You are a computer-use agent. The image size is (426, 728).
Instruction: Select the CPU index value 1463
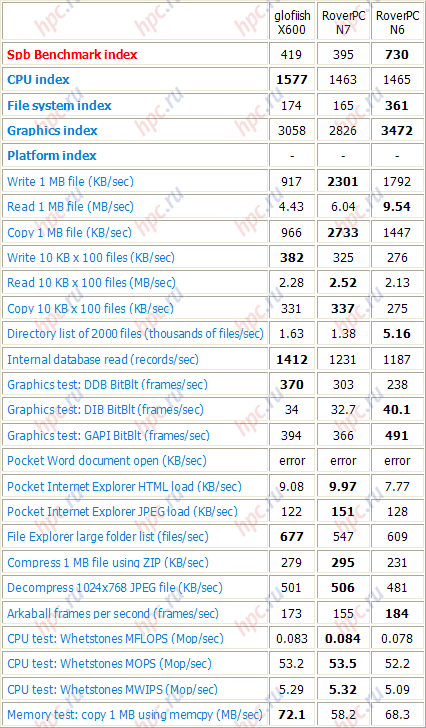click(x=343, y=80)
